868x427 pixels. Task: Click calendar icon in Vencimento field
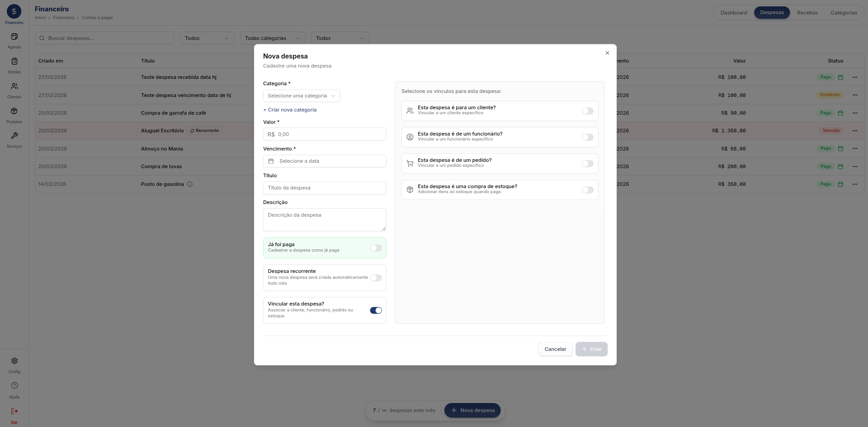271,161
